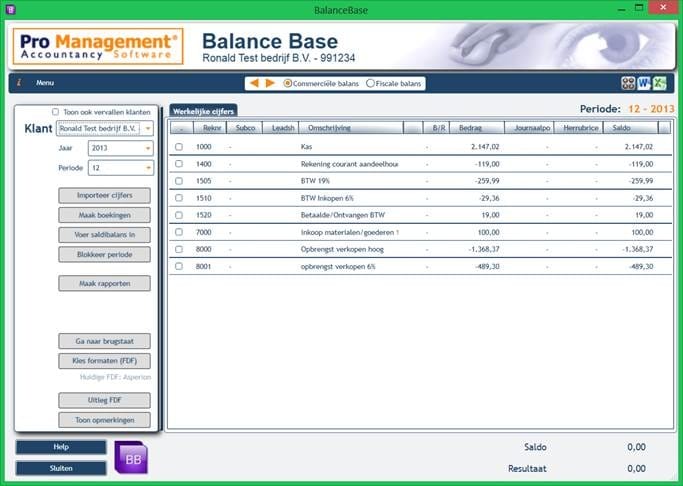Click Kies formaten (FDF) button
Image resolution: width=683 pixels, height=486 pixels.
[105, 361]
